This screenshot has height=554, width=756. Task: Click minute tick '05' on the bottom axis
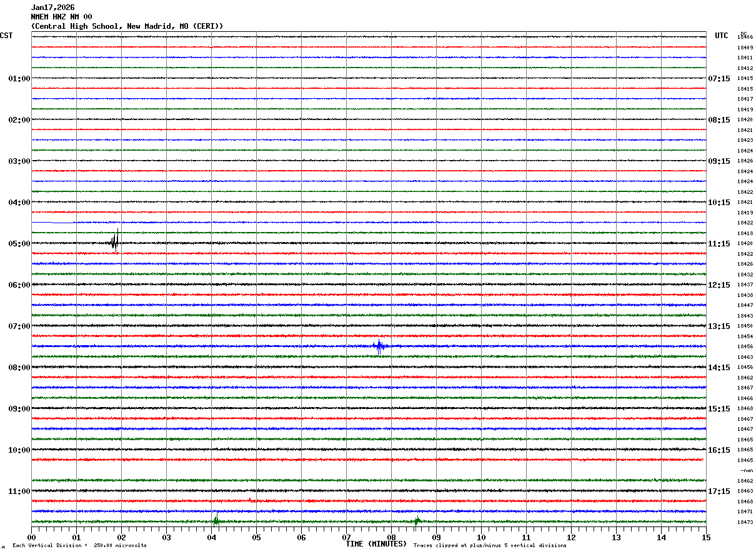(x=256, y=537)
